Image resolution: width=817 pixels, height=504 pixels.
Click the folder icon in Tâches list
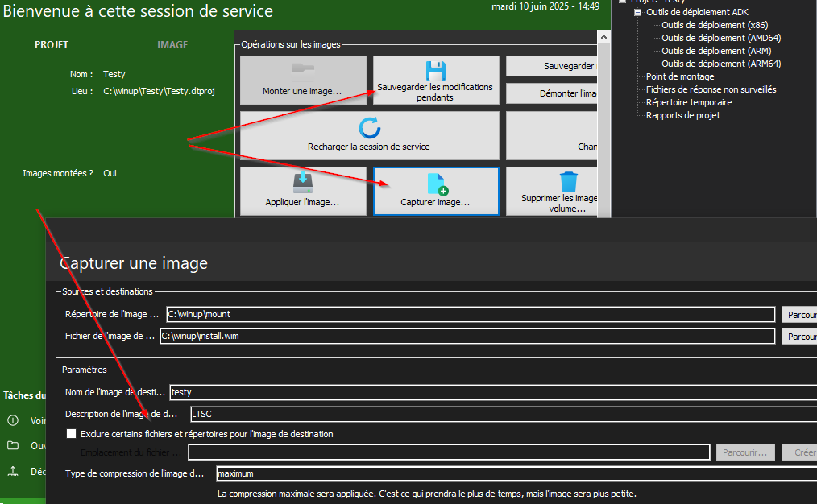coord(13,446)
